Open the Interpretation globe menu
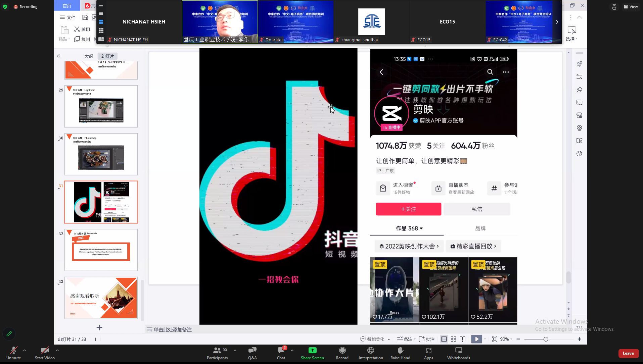This screenshot has width=643, height=364. 371,353
